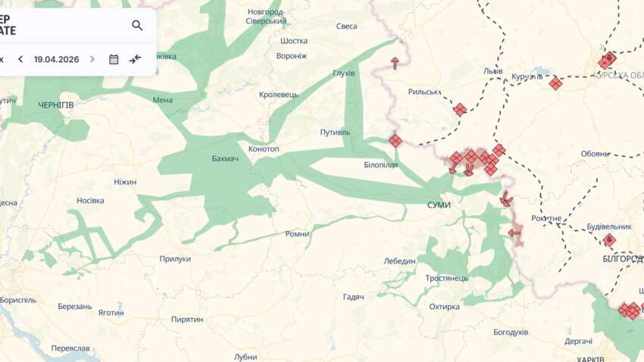Advance to next date with right chevron
Viewport: 644px width, 362px height.
[92, 59]
